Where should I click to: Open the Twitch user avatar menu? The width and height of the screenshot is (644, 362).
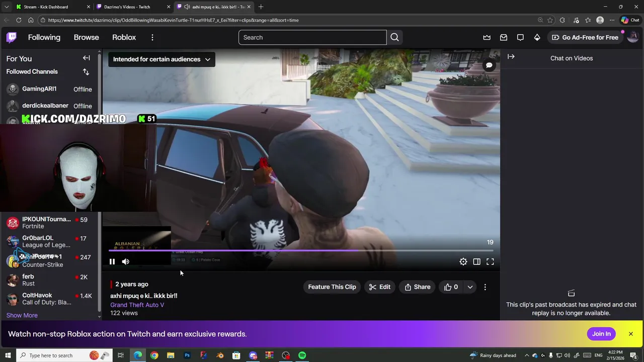point(633,37)
